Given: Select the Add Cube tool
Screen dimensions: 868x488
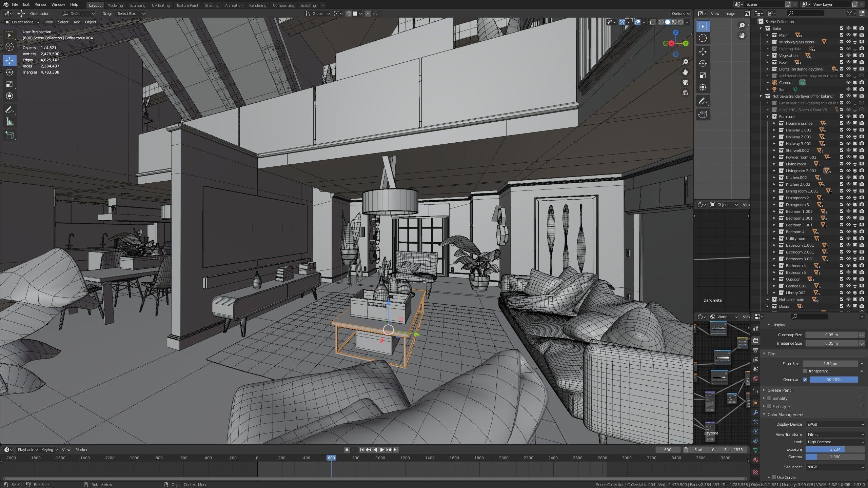Looking at the screenshot, I should pyautogui.click(x=9, y=136).
